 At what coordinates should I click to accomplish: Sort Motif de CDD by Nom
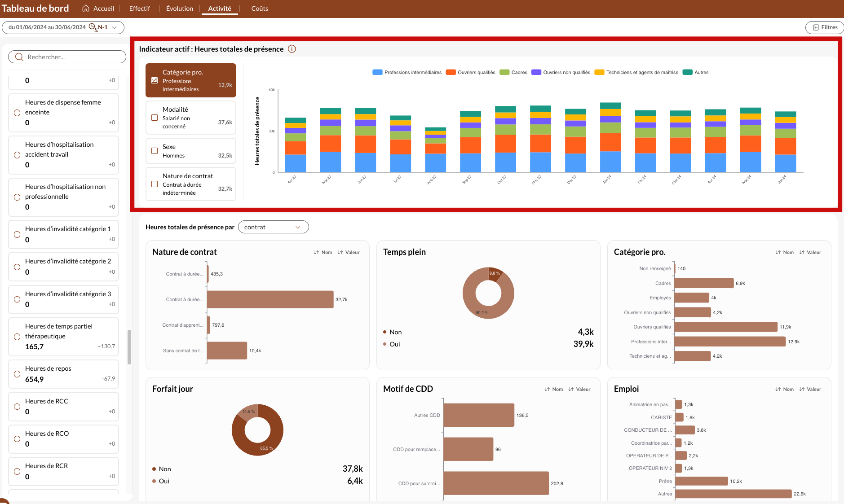(x=553, y=389)
